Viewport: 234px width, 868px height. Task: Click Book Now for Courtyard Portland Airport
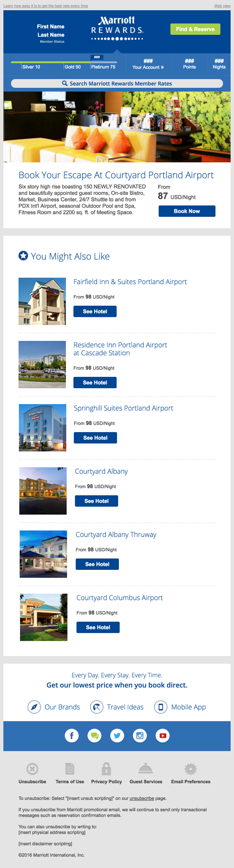tap(187, 211)
